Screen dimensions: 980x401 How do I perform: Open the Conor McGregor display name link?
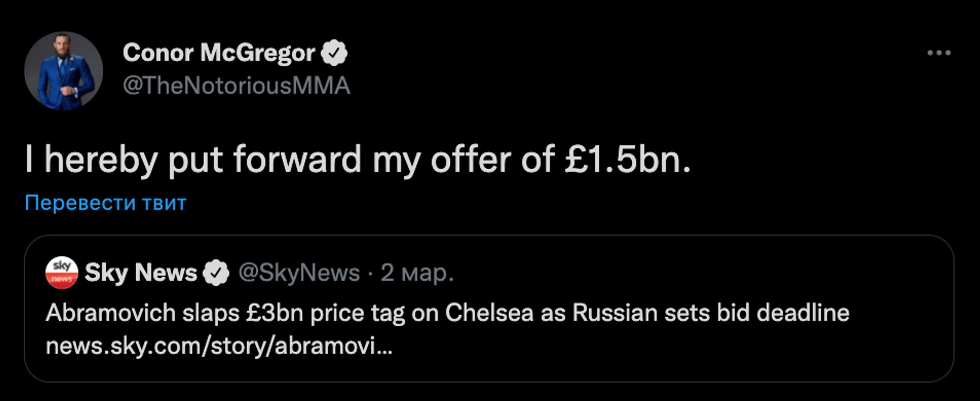pyautogui.click(x=219, y=53)
